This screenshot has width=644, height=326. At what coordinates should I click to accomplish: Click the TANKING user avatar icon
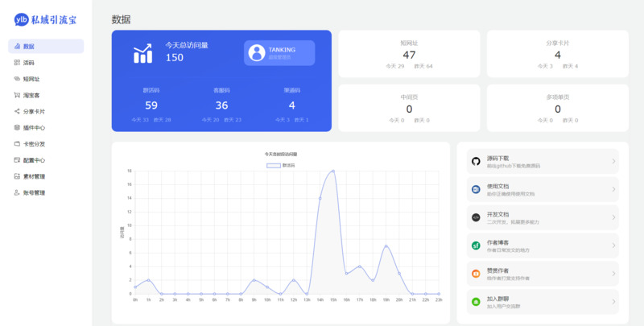[x=257, y=53]
